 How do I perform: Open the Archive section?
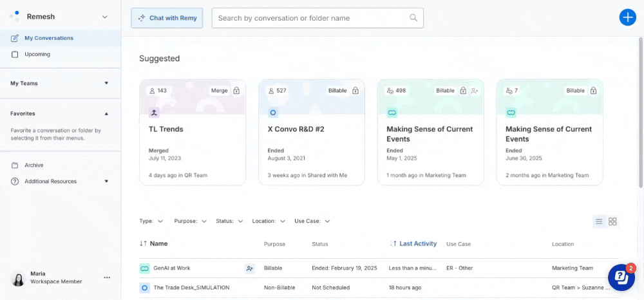pos(33,165)
